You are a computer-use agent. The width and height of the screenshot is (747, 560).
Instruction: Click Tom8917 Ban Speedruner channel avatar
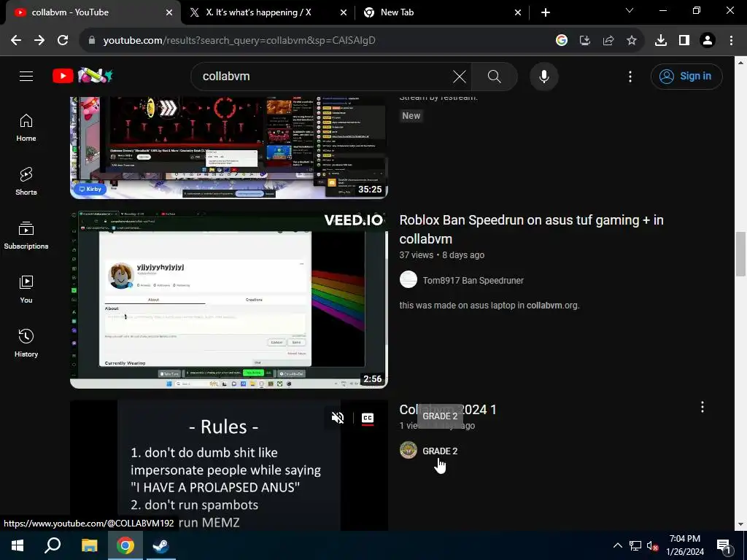409,279
